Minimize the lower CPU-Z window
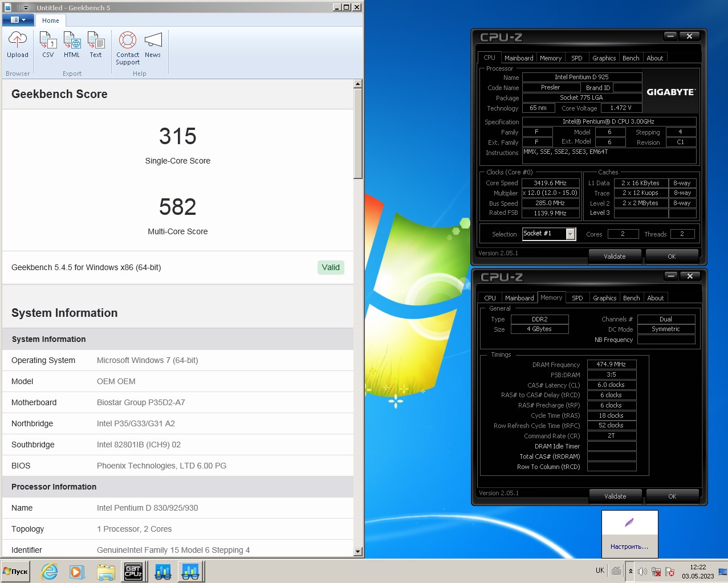The height and width of the screenshot is (583, 728). point(671,276)
